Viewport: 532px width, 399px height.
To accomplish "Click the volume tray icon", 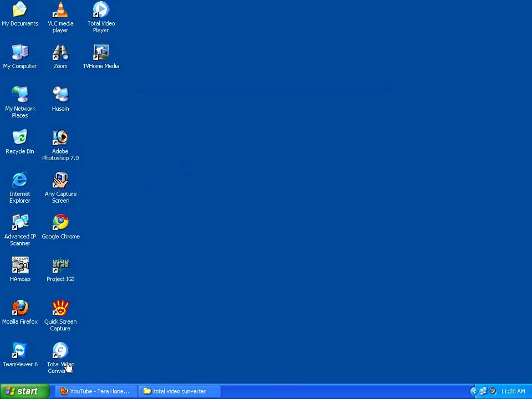I will click(x=493, y=391).
